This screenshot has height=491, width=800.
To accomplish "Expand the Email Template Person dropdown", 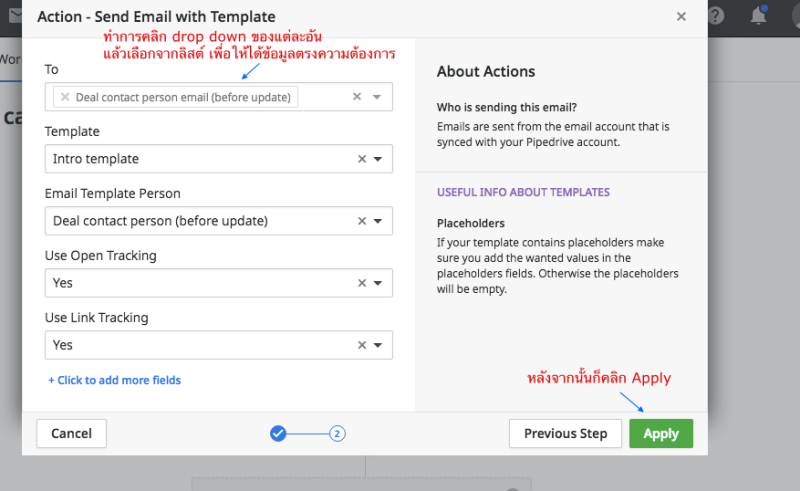I will [x=378, y=221].
